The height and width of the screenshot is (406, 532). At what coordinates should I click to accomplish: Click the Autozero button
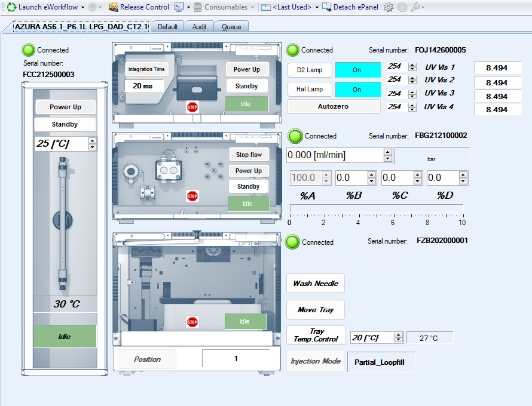tap(334, 106)
